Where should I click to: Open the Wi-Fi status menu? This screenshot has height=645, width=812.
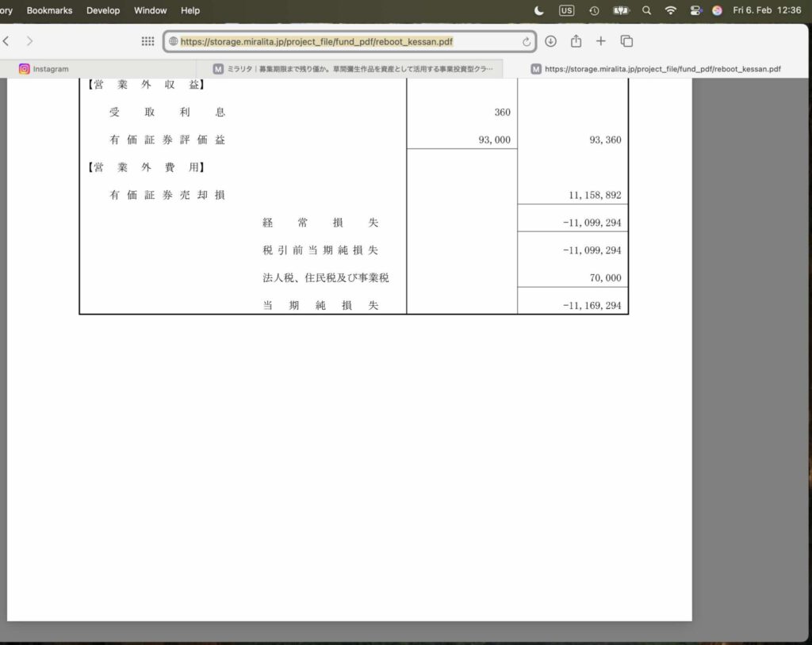(x=671, y=10)
